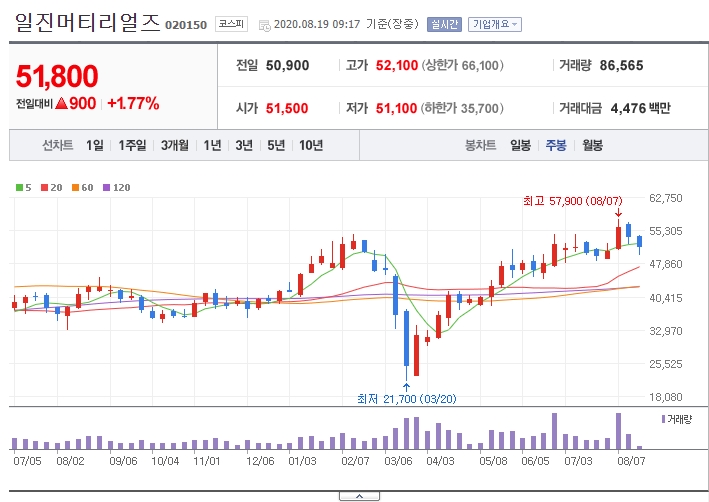Click the 07/05 x-axis date label
This screenshot has height=502, width=709.
(27, 461)
